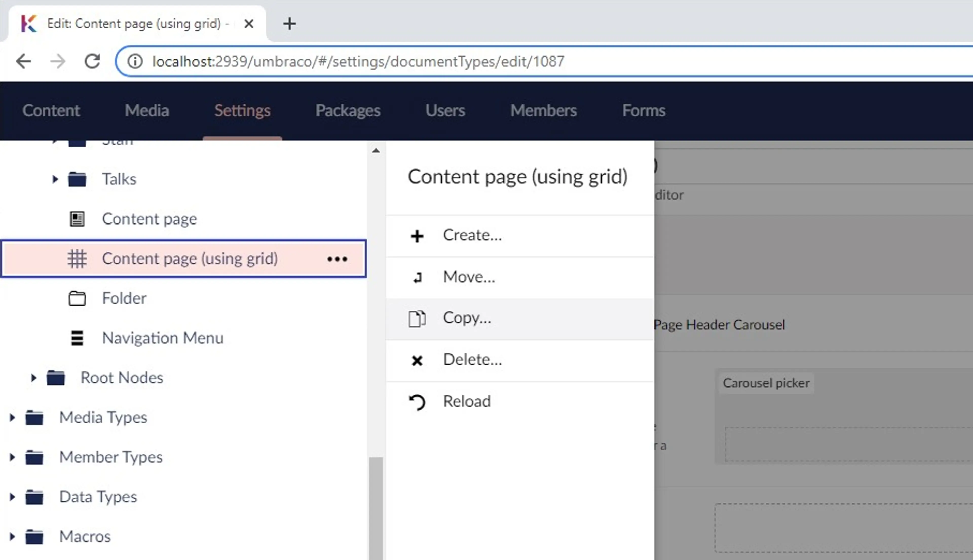Select Delete... in the actions menu
Viewport: 973px width, 560px height.
(x=472, y=360)
